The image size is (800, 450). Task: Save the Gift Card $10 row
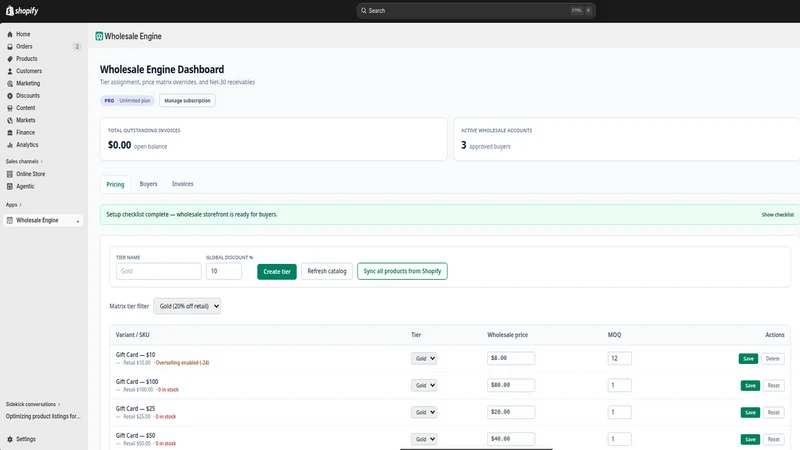[748, 359]
